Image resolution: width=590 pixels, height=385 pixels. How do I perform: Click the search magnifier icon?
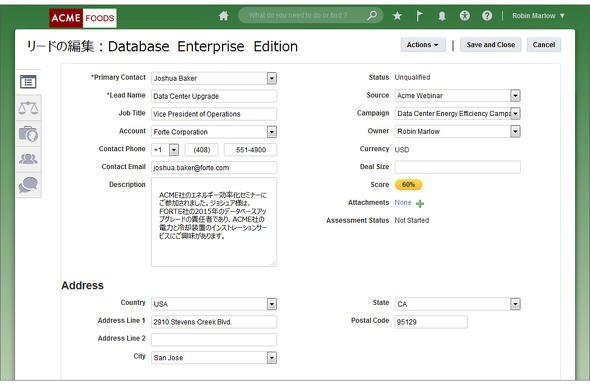372,15
